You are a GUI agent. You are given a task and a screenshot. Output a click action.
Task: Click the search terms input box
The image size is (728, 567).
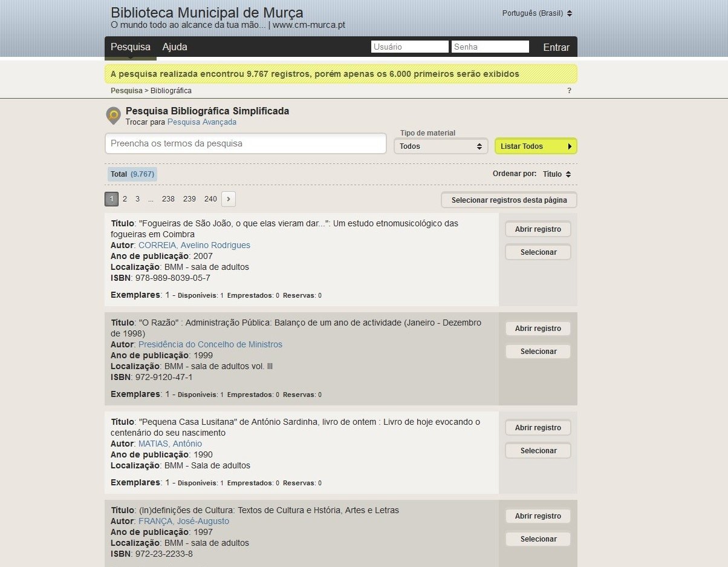[x=245, y=144]
